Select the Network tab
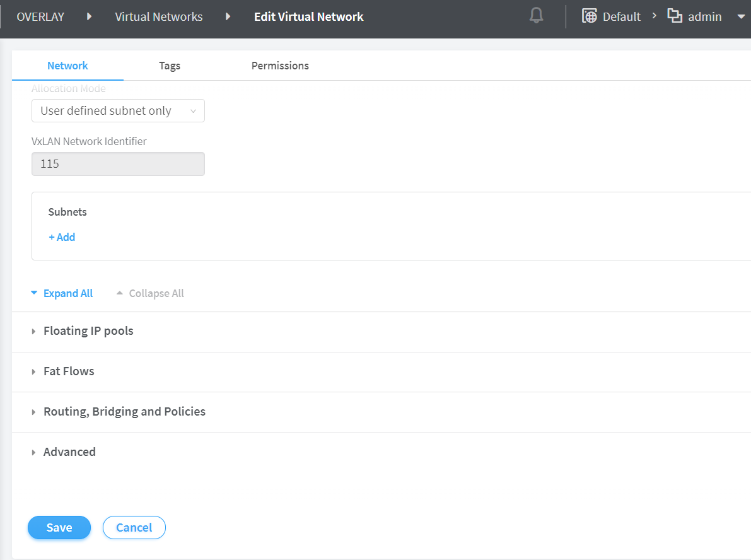This screenshot has height=560, width=751. pos(67,66)
